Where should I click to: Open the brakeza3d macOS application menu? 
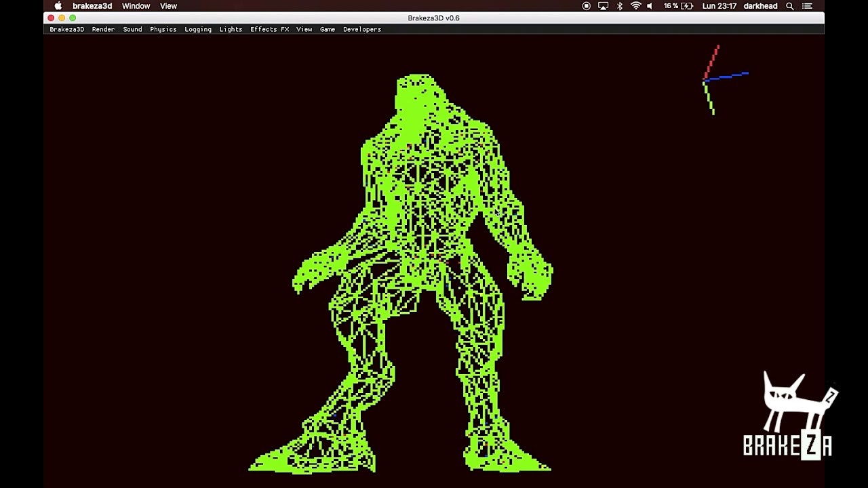92,6
